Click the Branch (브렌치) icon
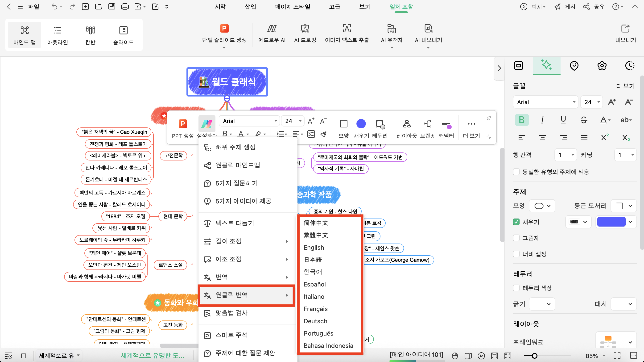This screenshot has height=362, width=644. click(x=428, y=124)
